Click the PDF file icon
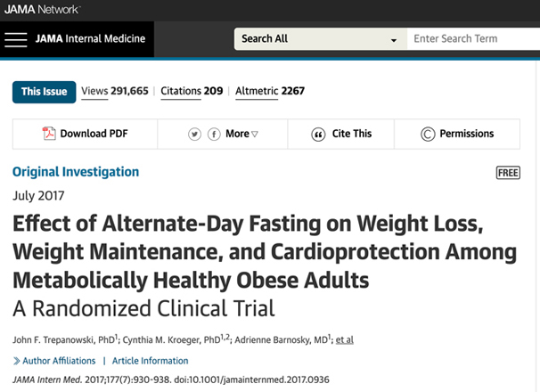 coord(49,134)
